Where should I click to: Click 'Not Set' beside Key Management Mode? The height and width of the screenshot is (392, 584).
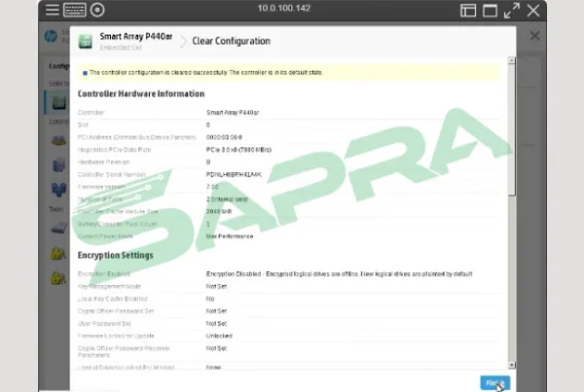(216, 286)
